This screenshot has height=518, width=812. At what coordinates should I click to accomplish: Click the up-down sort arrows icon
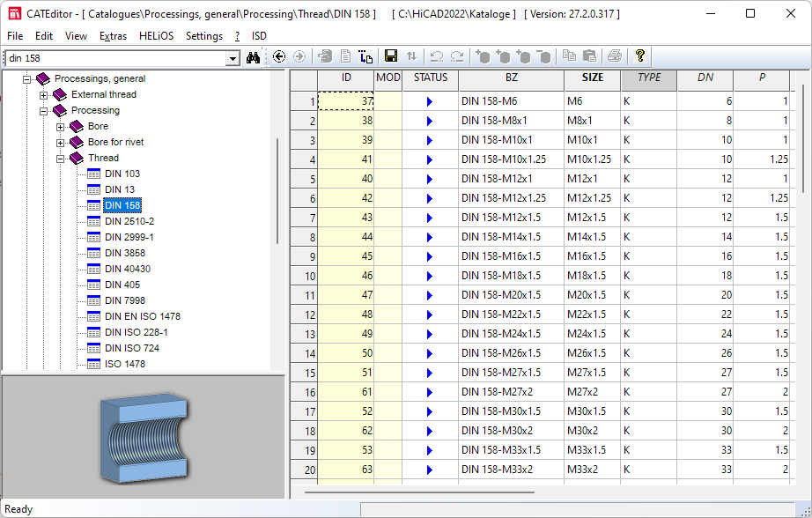tap(411, 56)
